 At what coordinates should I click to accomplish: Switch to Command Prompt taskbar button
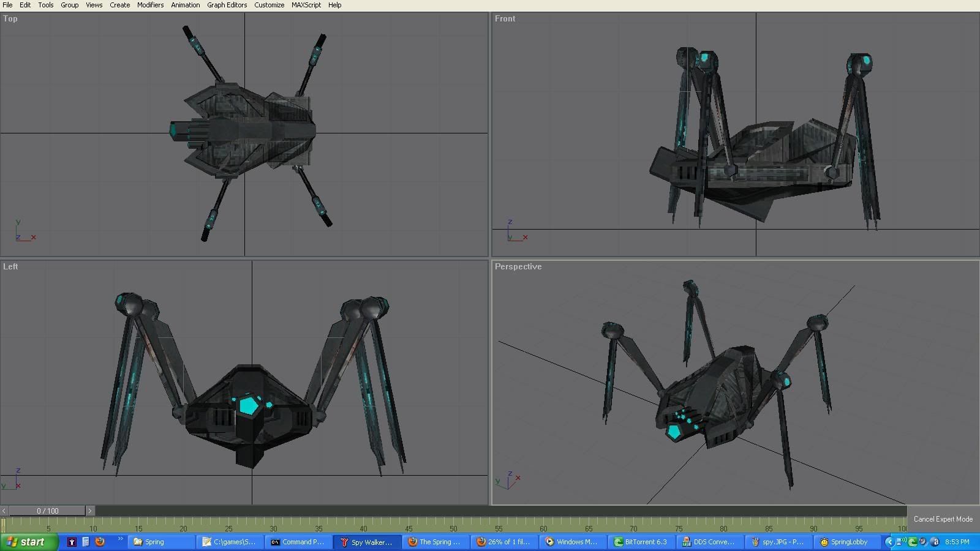pos(300,542)
